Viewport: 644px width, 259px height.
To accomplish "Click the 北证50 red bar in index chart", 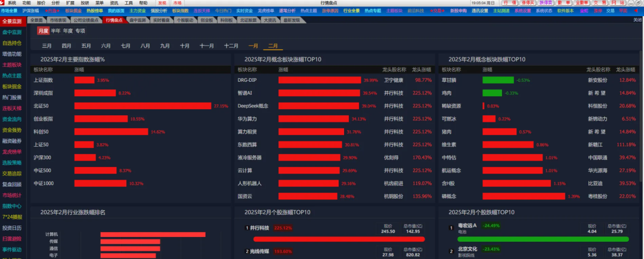I will [143, 106].
